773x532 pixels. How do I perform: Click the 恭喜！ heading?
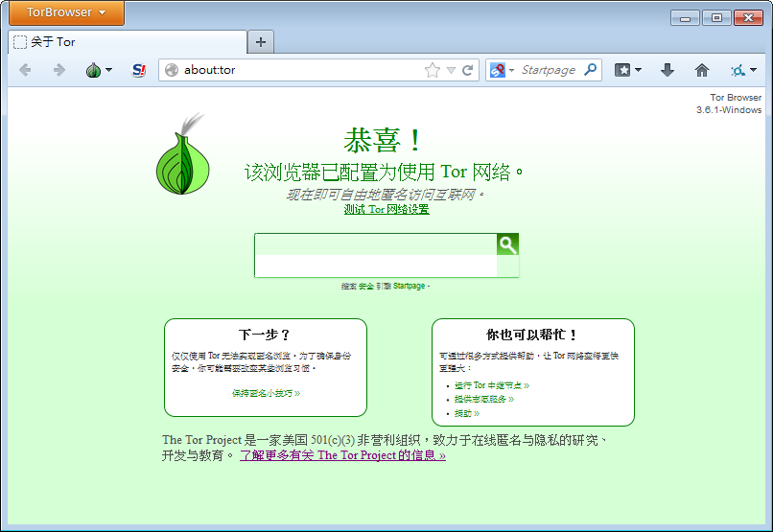383,140
